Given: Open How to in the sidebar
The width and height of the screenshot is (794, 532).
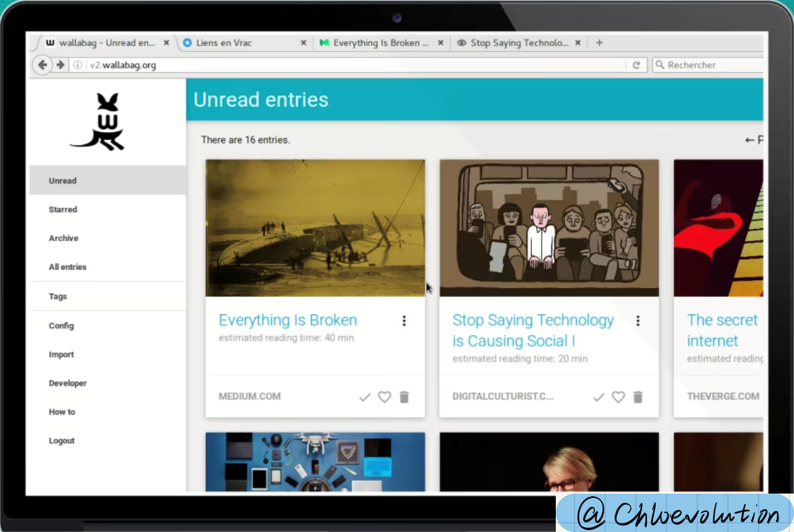Looking at the screenshot, I should click(107, 412).
